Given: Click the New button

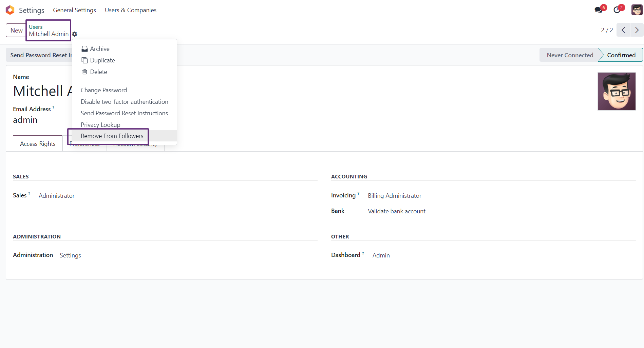Looking at the screenshot, I should (16, 30).
